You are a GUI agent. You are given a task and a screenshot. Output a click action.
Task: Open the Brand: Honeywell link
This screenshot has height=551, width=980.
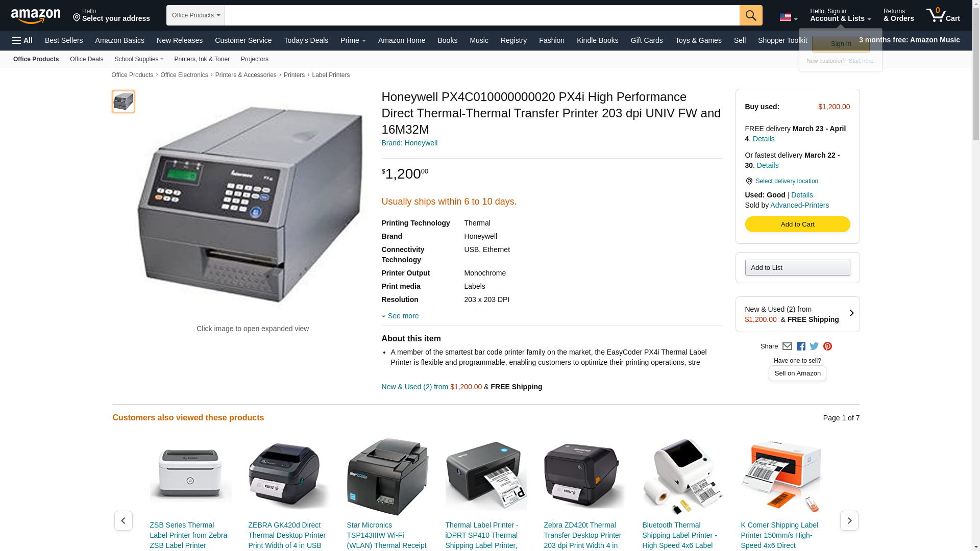pyautogui.click(x=409, y=143)
